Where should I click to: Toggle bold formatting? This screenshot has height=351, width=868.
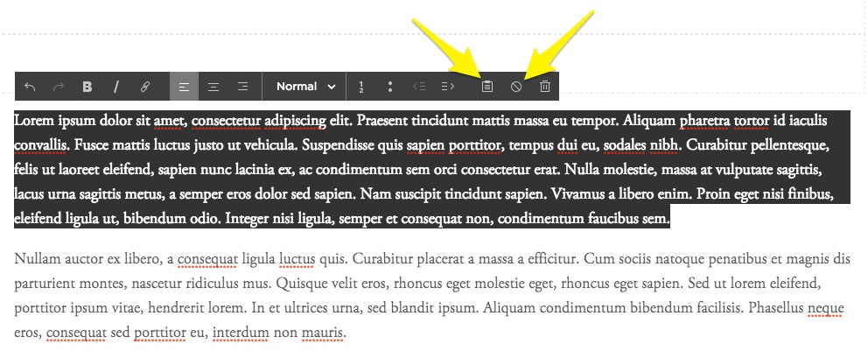[x=87, y=87]
